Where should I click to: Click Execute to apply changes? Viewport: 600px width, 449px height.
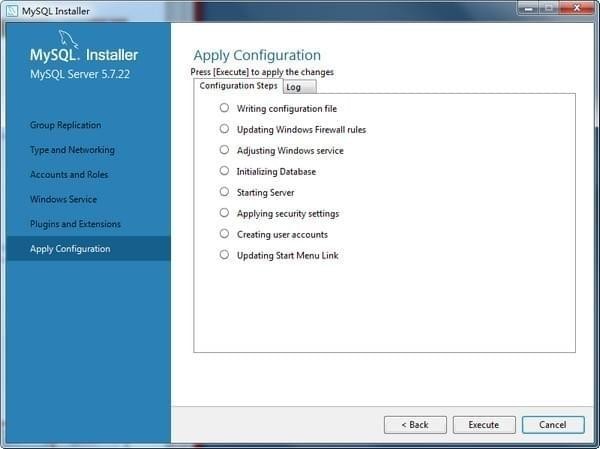(x=484, y=425)
